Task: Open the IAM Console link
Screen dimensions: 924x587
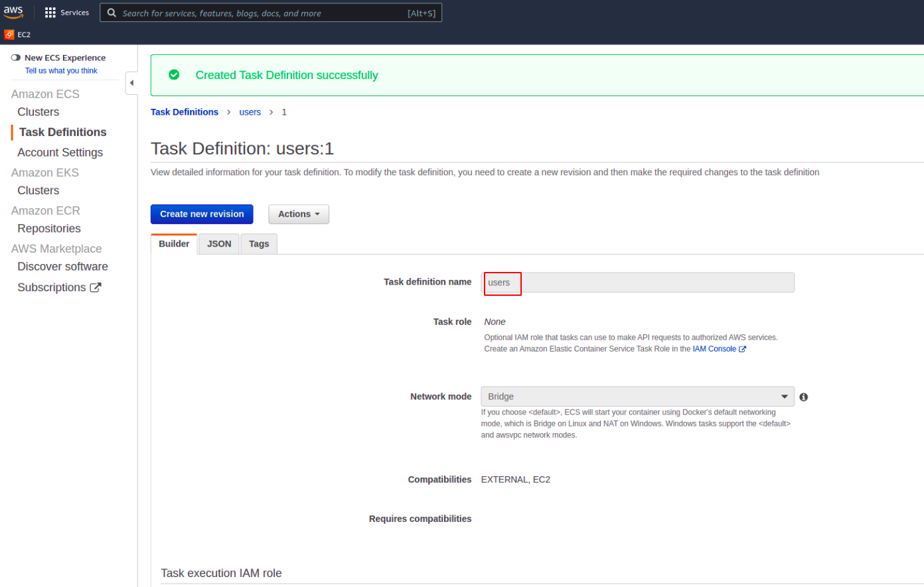Action: [714, 348]
